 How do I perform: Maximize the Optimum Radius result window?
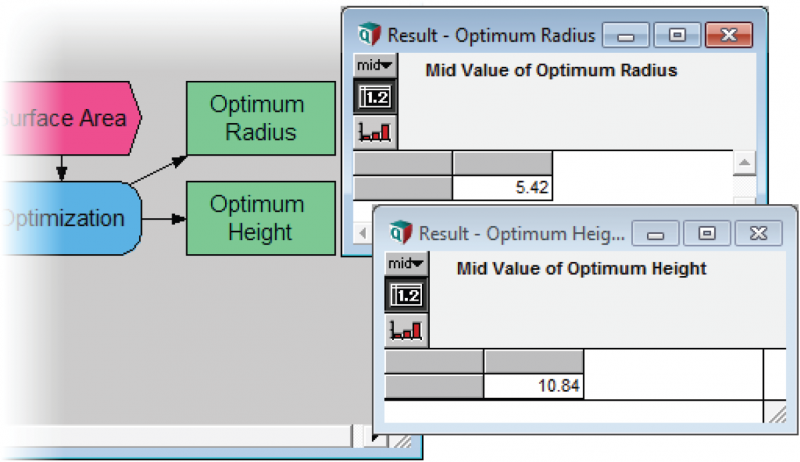click(x=678, y=35)
